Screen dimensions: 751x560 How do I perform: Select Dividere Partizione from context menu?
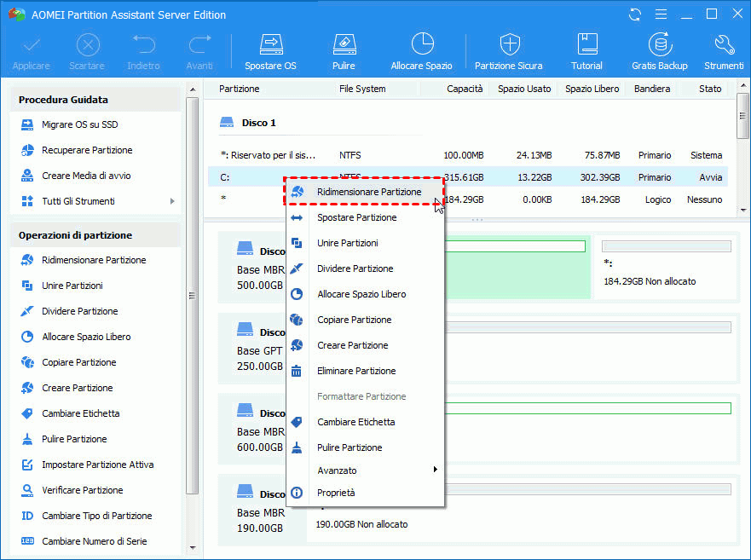point(355,268)
